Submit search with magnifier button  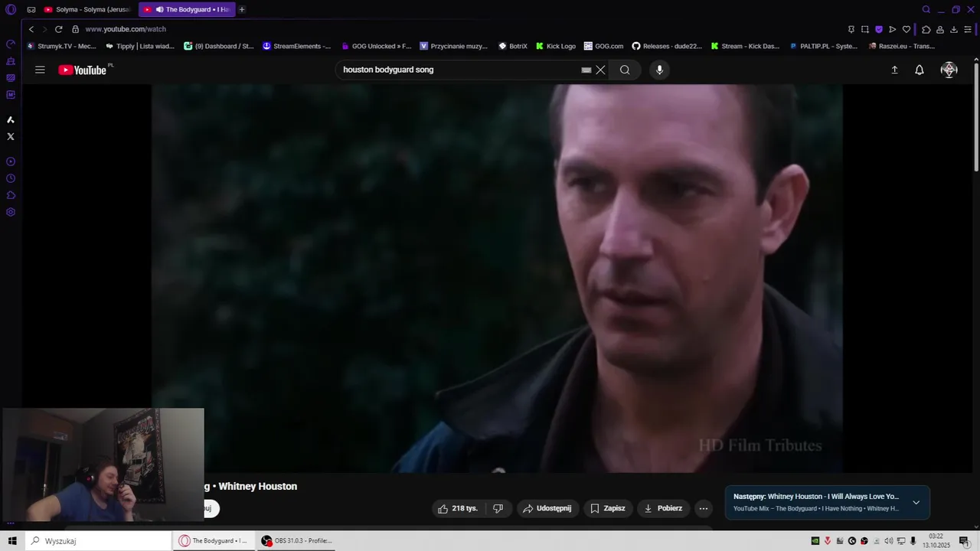tap(625, 70)
